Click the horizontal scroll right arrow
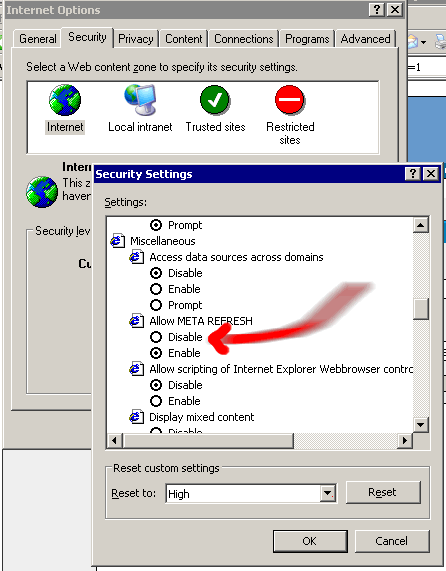The image size is (446, 571). 404,441
